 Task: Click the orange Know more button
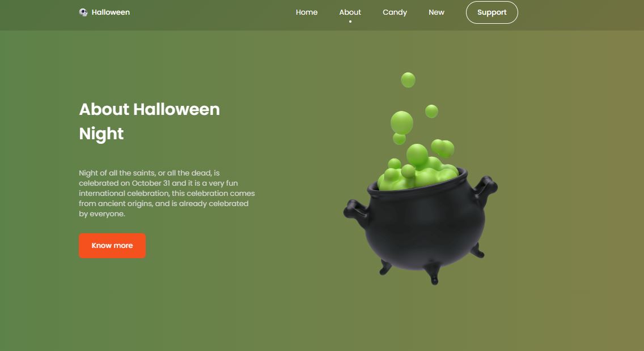tap(112, 246)
